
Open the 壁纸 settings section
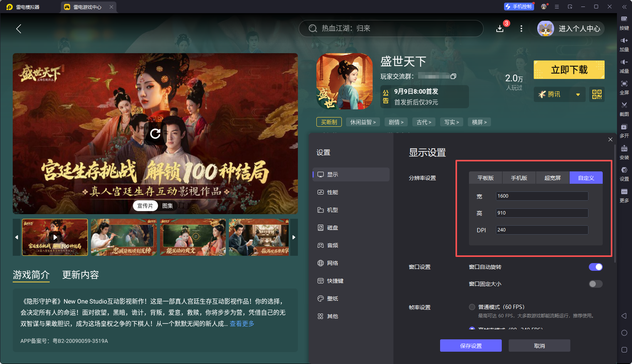point(351,299)
